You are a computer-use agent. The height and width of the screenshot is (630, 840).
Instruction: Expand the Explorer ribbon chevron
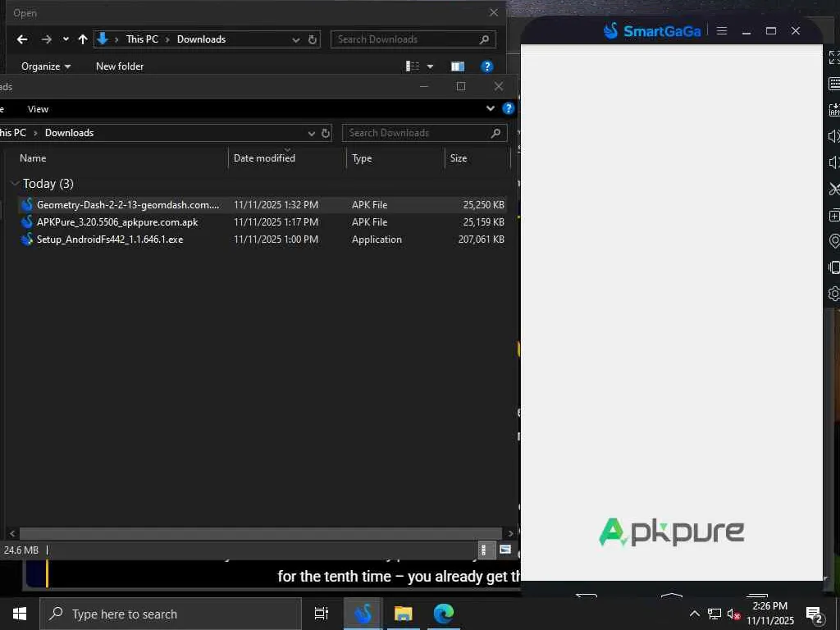click(491, 109)
